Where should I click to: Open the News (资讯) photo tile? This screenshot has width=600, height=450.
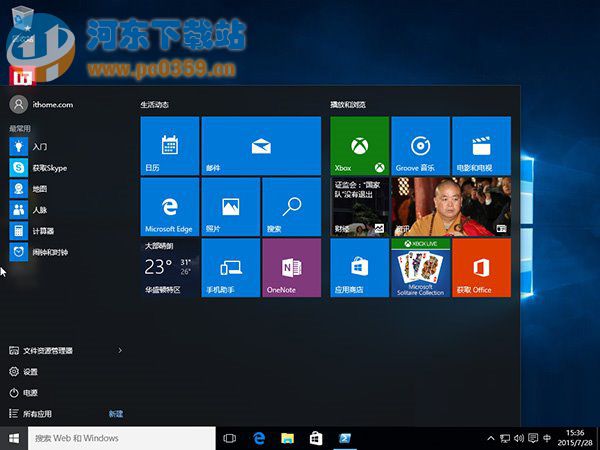click(x=451, y=207)
